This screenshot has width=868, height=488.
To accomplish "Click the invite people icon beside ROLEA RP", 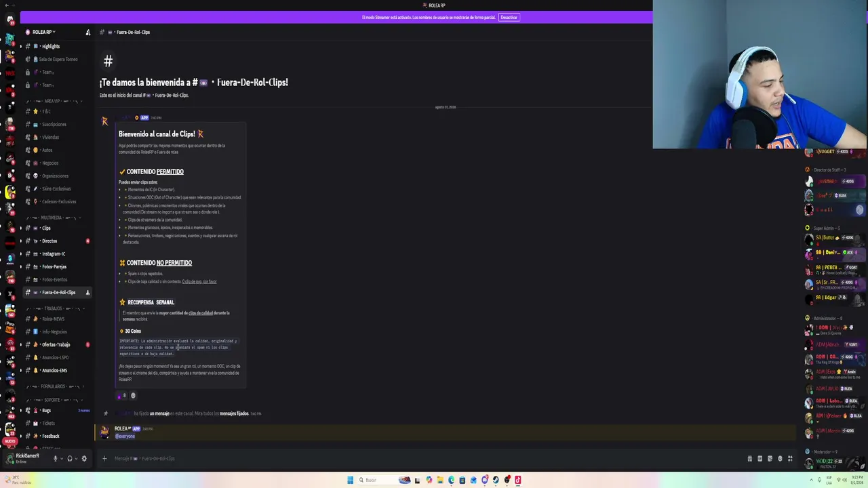I will click(87, 32).
